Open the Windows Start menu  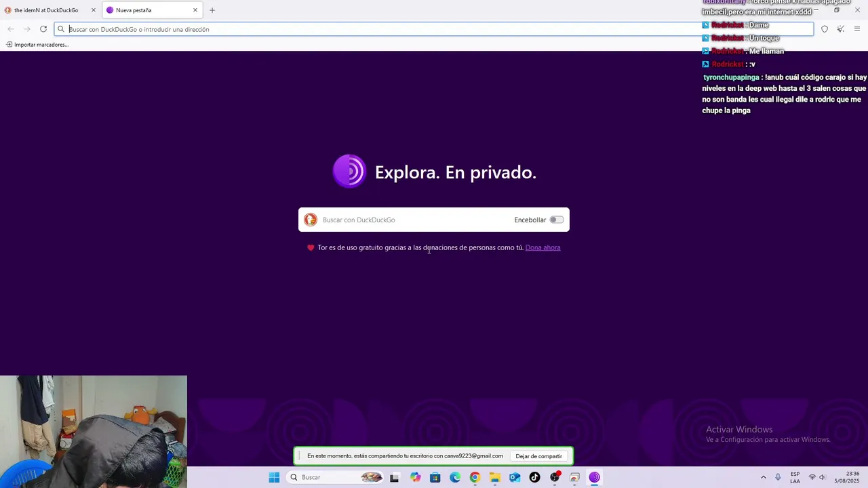(274, 477)
